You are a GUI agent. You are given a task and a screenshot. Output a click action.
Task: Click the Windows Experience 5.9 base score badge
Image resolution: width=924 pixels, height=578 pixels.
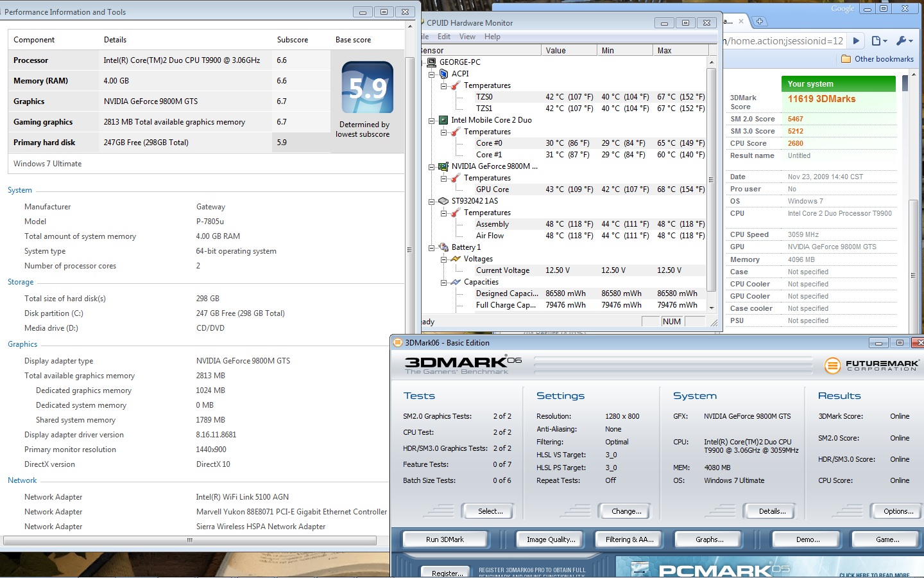[x=368, y=87]
